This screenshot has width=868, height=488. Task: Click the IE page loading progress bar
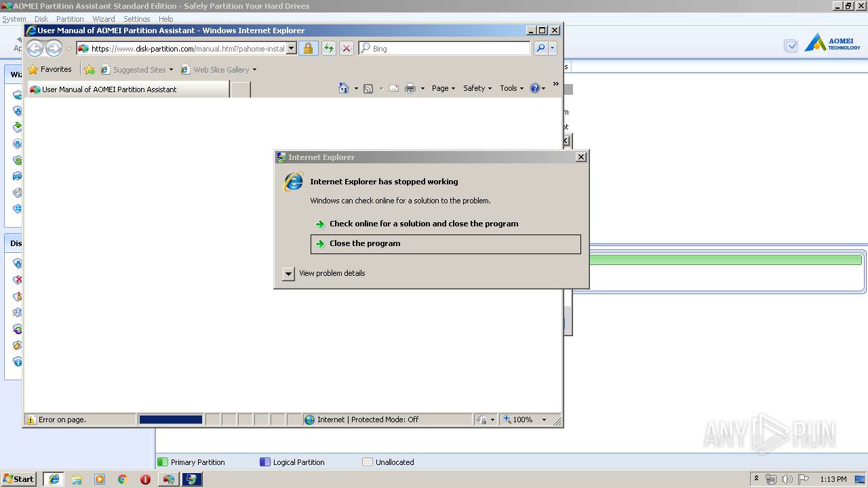(x=170, y=420)
